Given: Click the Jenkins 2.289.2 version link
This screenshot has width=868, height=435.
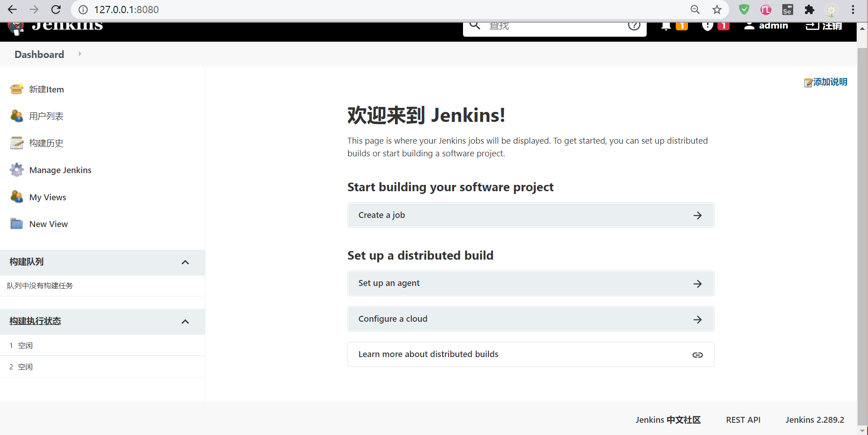Looking at the screenshot, I should pos(814,420).
